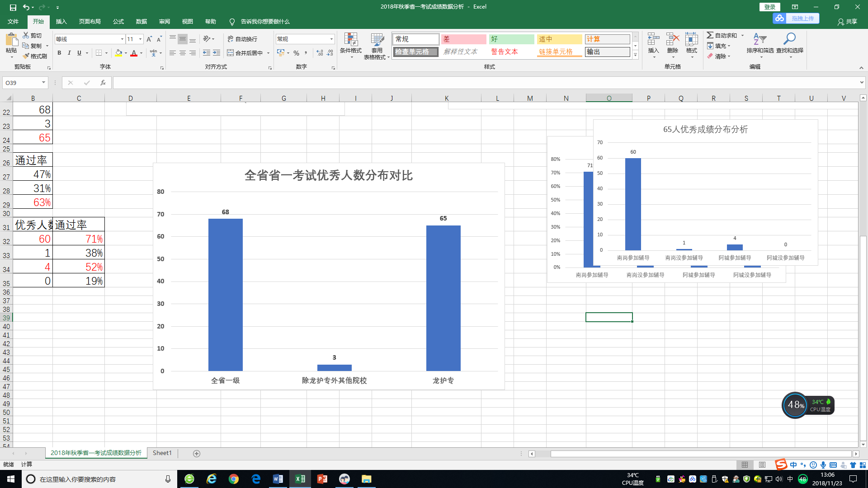868x488 pixels.
Task: Click the Format Painter brush icon
Action: click(x=26, y=56)
